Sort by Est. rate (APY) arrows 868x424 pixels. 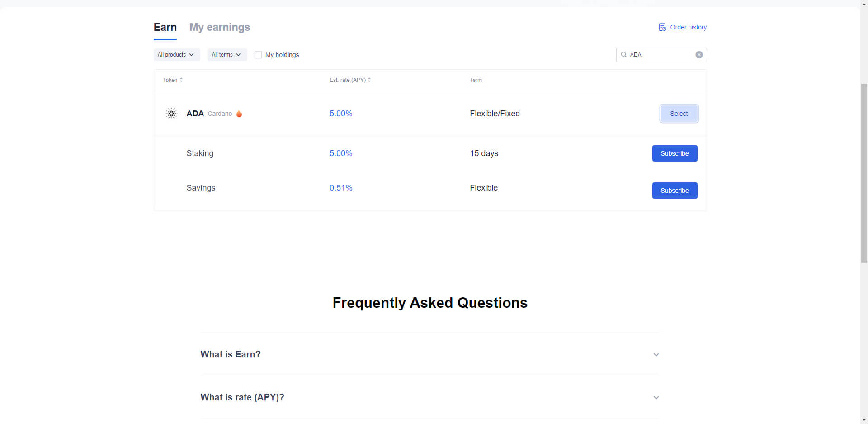point(369,80)
